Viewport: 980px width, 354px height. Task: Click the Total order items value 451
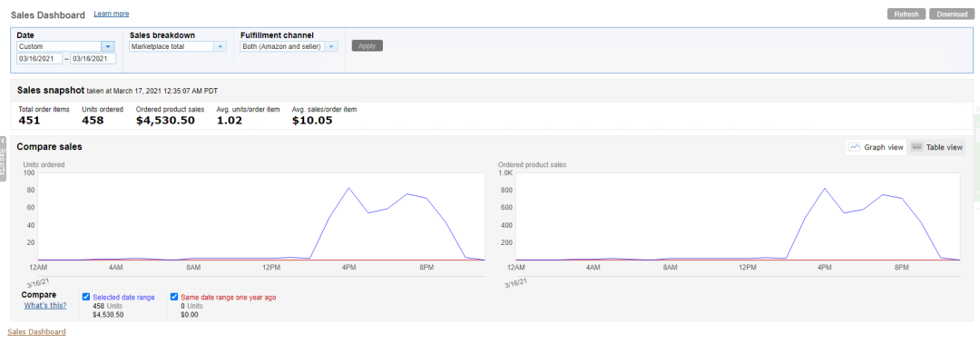pyautogui.click(x=29, y=120)
